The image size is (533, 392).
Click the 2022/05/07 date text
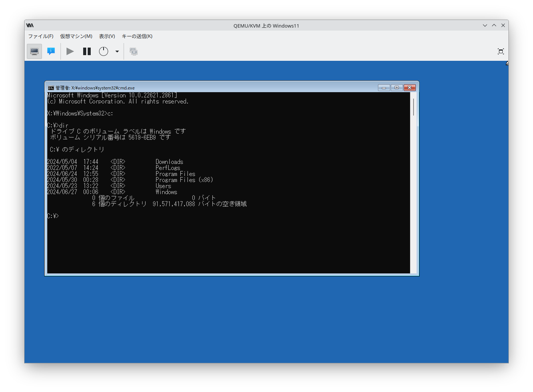62,168
